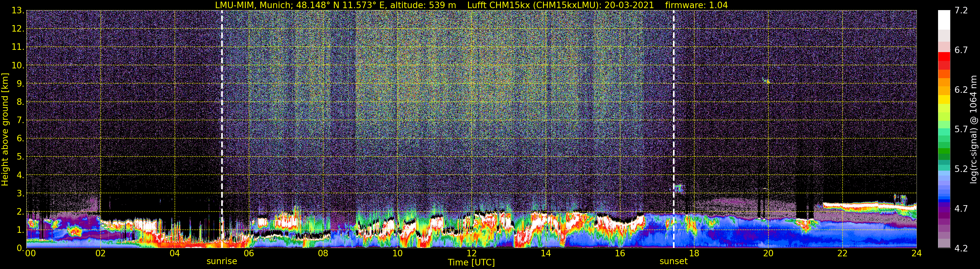
Task: Click the time axis tick label '18'
Action: 694,253
